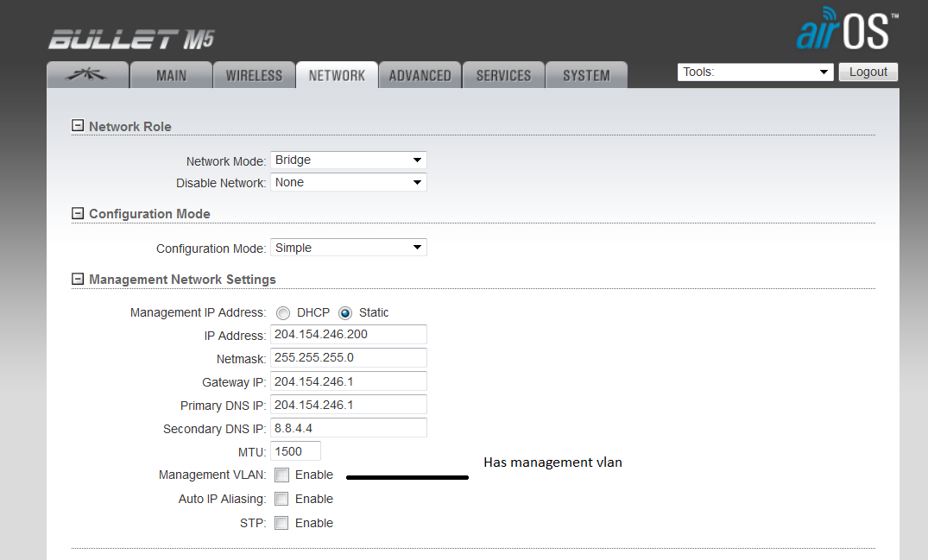Click the IP Address field

349,334
